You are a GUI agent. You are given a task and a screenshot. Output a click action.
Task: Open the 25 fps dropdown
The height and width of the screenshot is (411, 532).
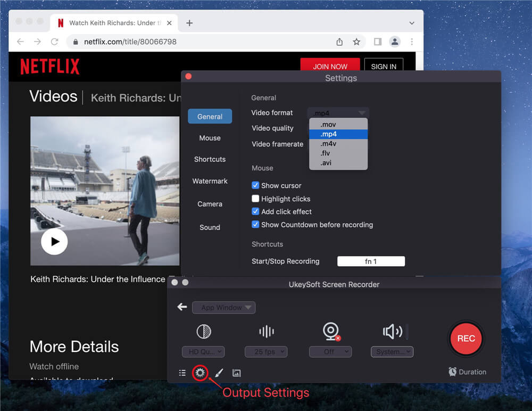click(266, 352)
